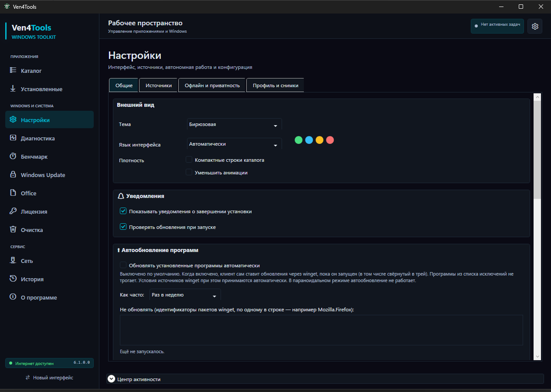The image size is (551, 392).
Task: Select the Настройки gear icon in sidebar
Action: coord(13,120)
